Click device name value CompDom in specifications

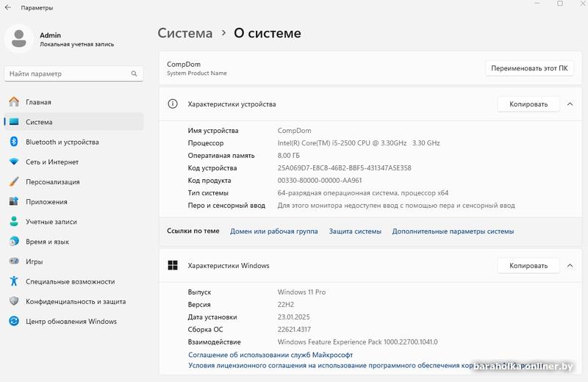(x=295, y=131)
